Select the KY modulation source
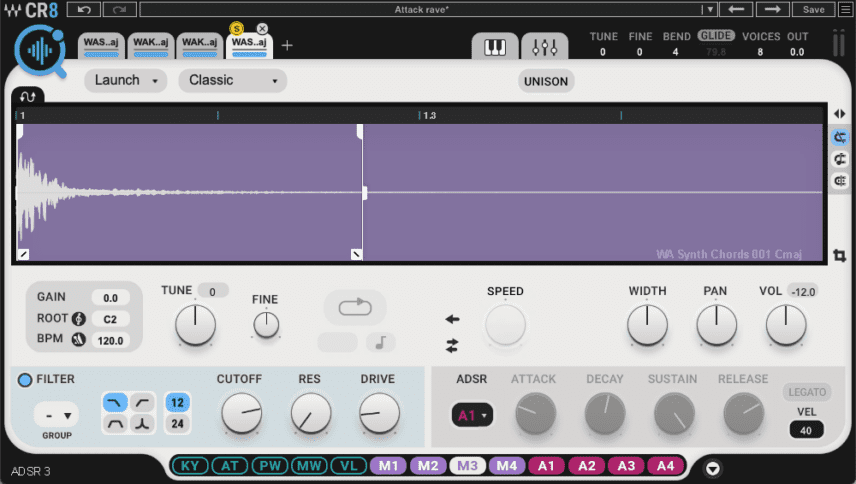 click(x=190, y=466)
